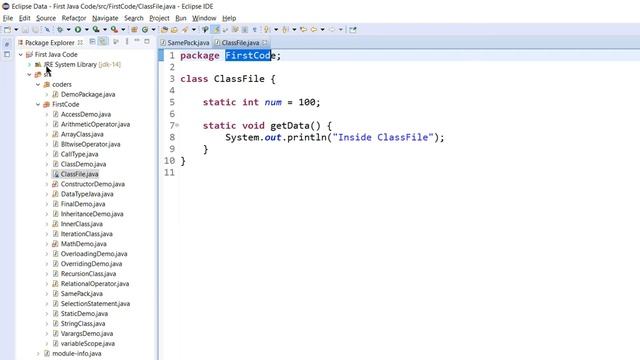Screen dimensions: 640x360
Task: Open the Coverage dropdown arrow
Action: click(104, 29)
